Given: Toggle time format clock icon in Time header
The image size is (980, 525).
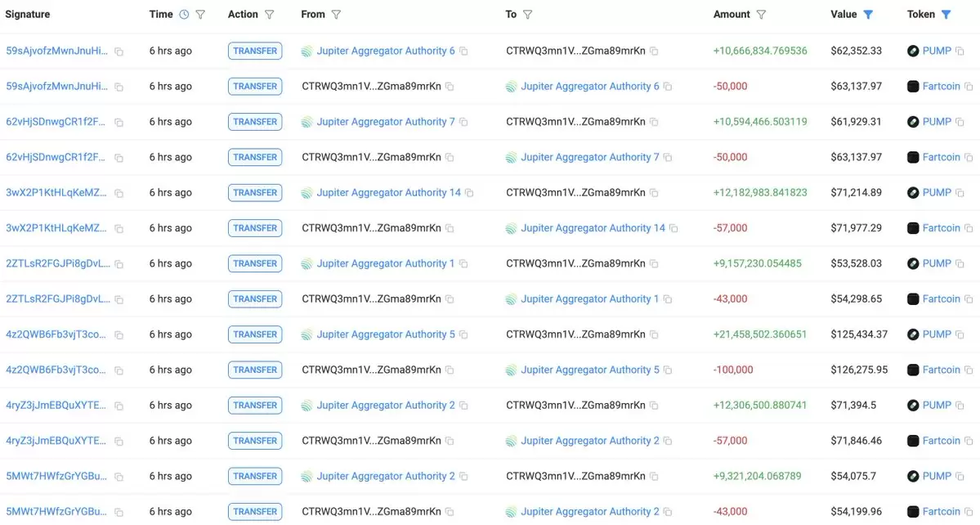Looking at the screenshot, I should 184,15.
